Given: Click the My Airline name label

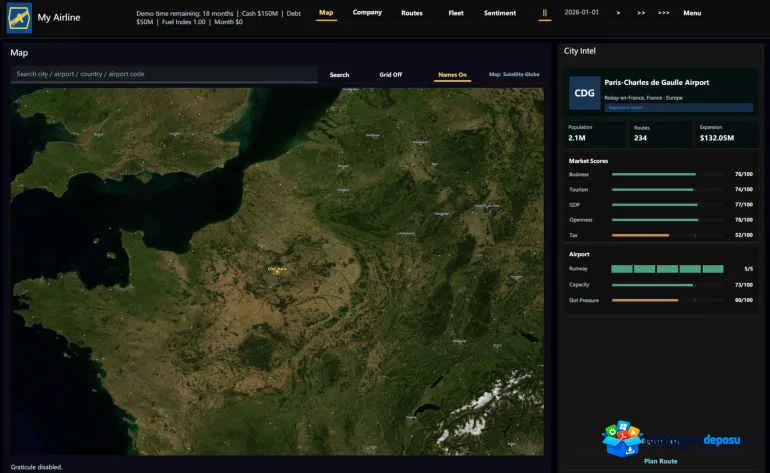Looking at the screenshot, I should pos(58,18).
